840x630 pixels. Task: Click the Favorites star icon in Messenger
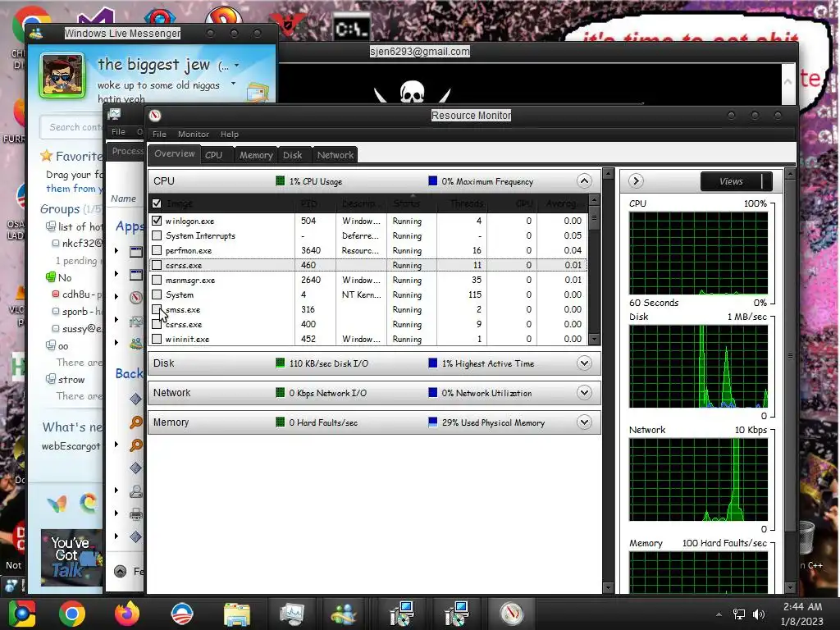coord(47,156)
